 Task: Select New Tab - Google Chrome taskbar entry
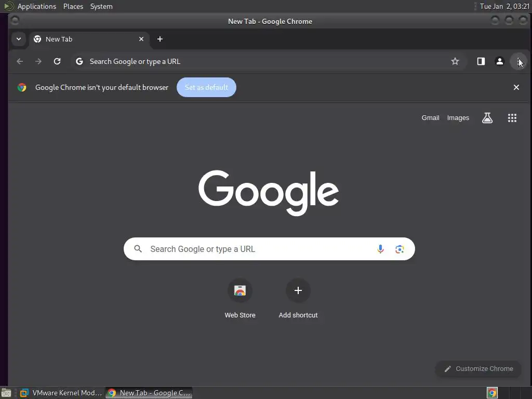click(149, 393)
